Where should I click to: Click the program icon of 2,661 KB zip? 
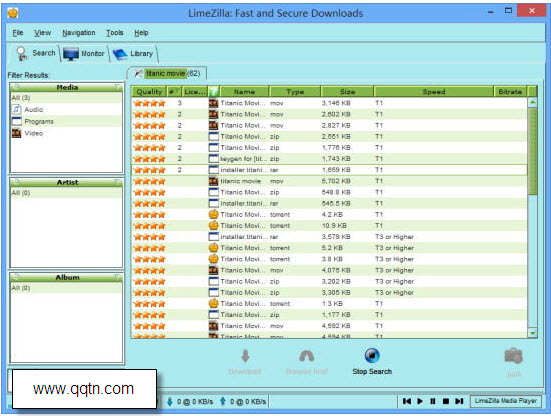(x=213, y=136)
